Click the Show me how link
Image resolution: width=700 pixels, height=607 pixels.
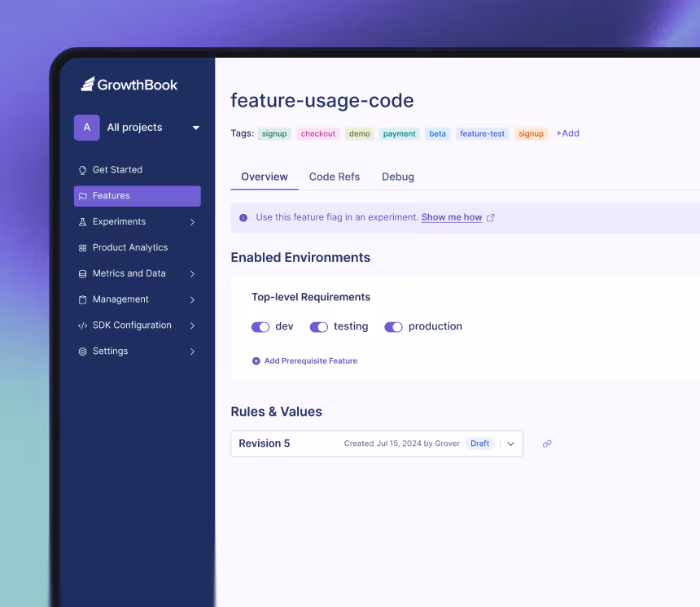(452, 217)
